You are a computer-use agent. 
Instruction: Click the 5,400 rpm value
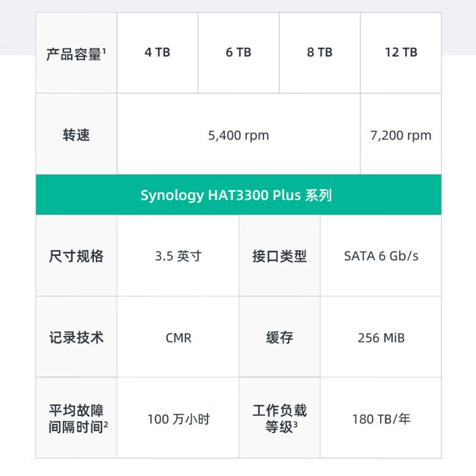click(239, 134)
